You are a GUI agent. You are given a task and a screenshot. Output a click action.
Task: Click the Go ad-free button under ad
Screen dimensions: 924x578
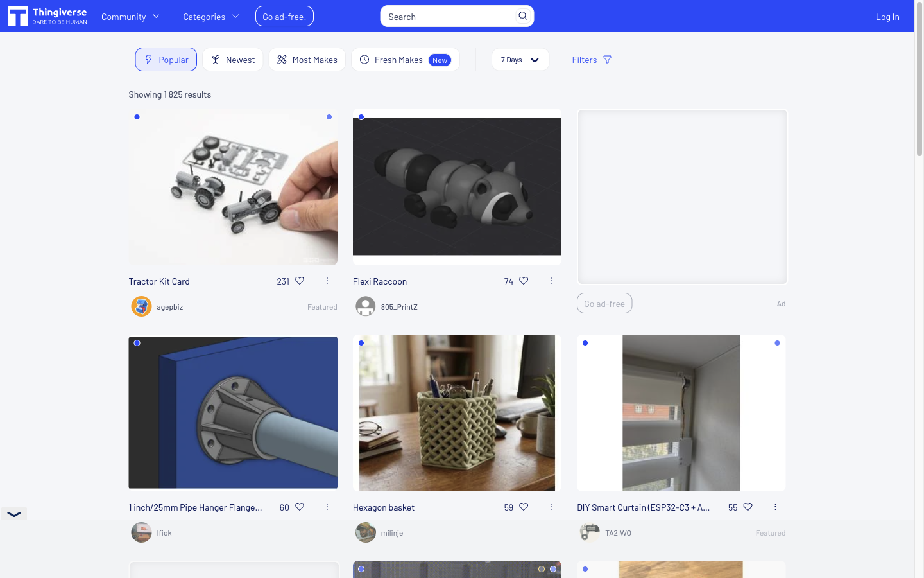pos(604,303)
